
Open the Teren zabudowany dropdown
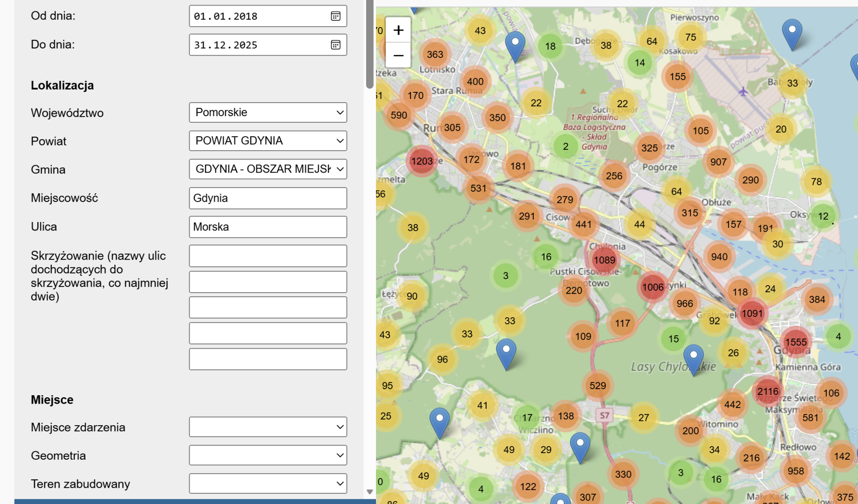click(x=268, y=483)
